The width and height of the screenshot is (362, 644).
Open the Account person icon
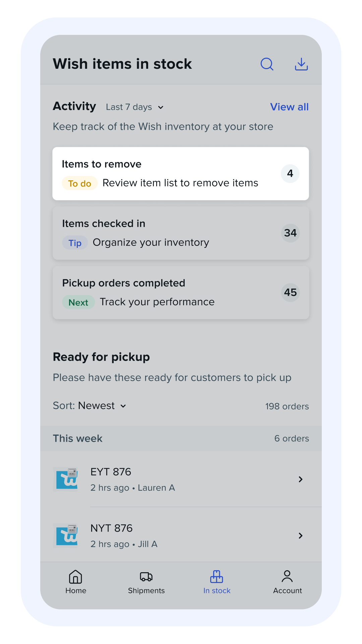(287, 577)
